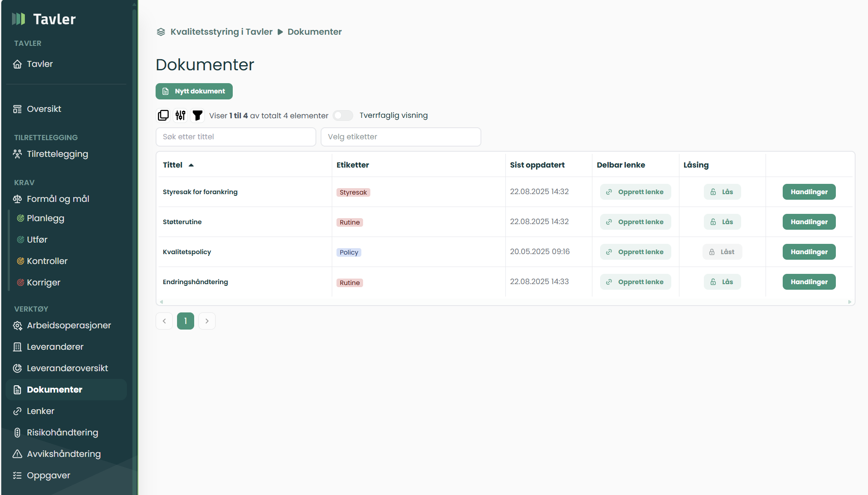Unlock the Kvalitetspolicy document via Låst
Screen dimensions: 868x495
(x=722, y=252)
